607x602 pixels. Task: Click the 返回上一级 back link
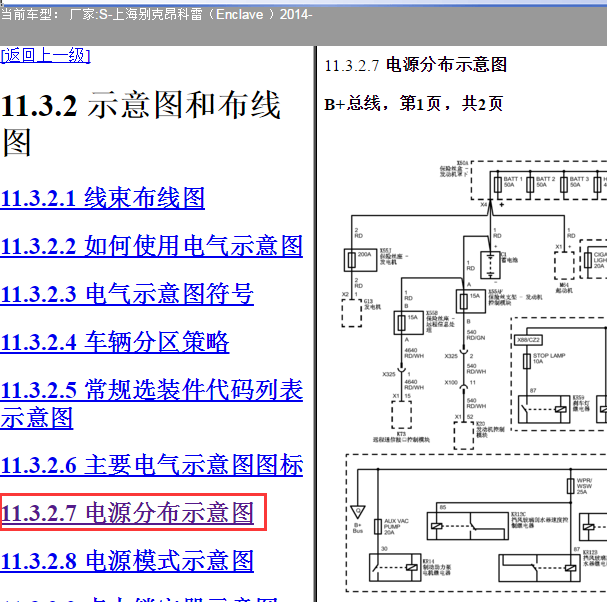pos(45,55)
